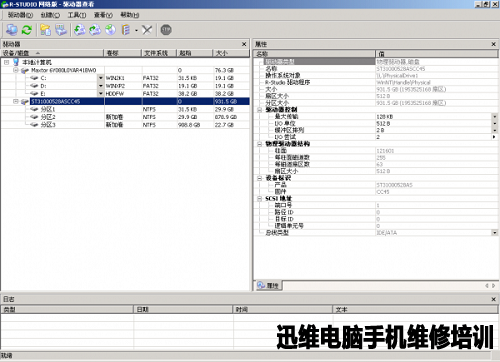Click the partition icon beside 分区2
This screenshot has height=362, width=500.
coord(34,117)
